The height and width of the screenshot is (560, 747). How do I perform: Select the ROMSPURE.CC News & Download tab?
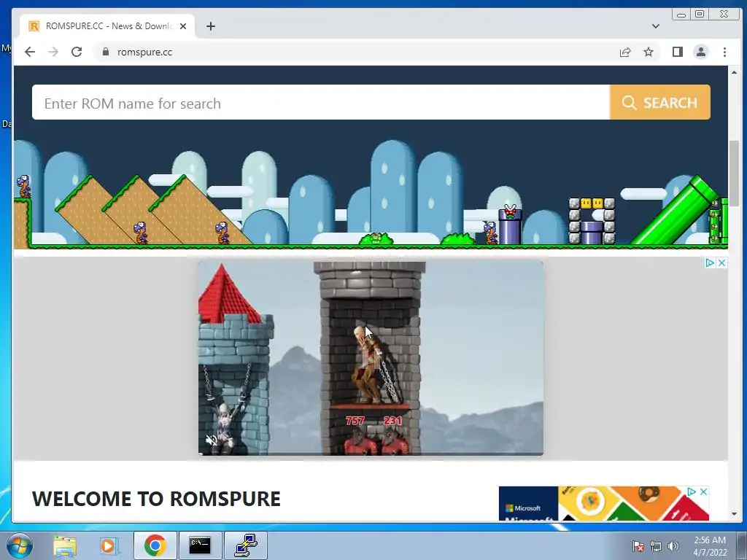point(108,26)
